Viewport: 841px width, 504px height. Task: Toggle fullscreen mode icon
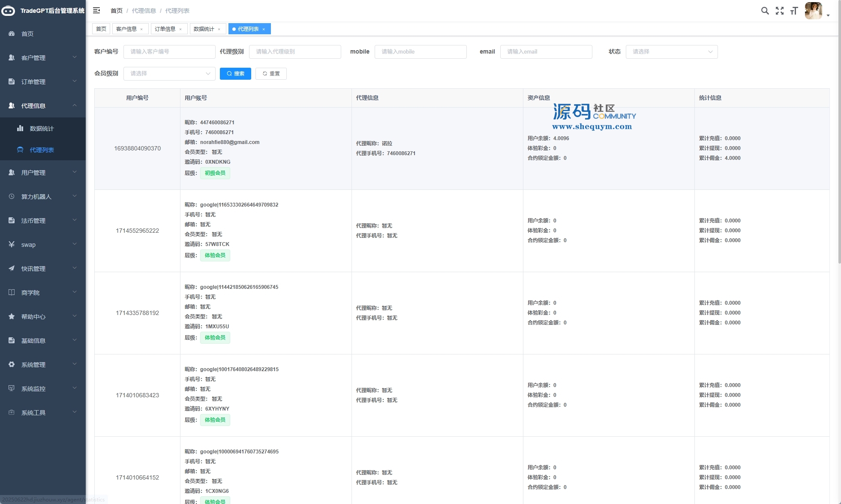pyautogui.click(x=780, y=11)
